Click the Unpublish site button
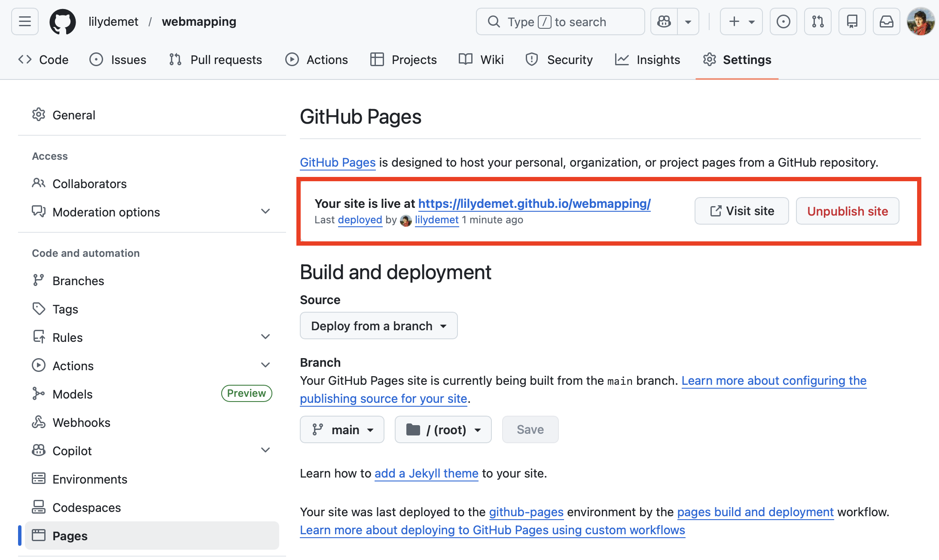The width and height of the screenshot is (939, 560). click(847, 211)
